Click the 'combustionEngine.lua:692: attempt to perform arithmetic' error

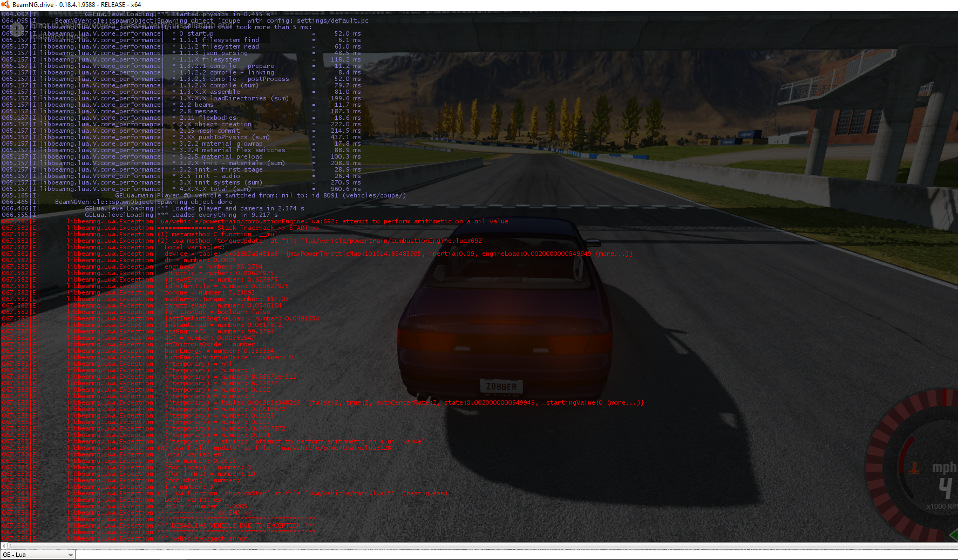332,221
